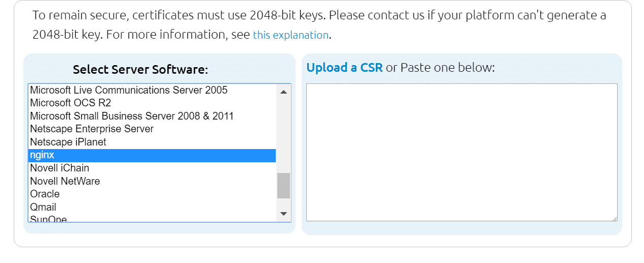This screenshot has width=644, height=263.
Task: Select Netscape Enterprise Server
Action: coord(91,129)
